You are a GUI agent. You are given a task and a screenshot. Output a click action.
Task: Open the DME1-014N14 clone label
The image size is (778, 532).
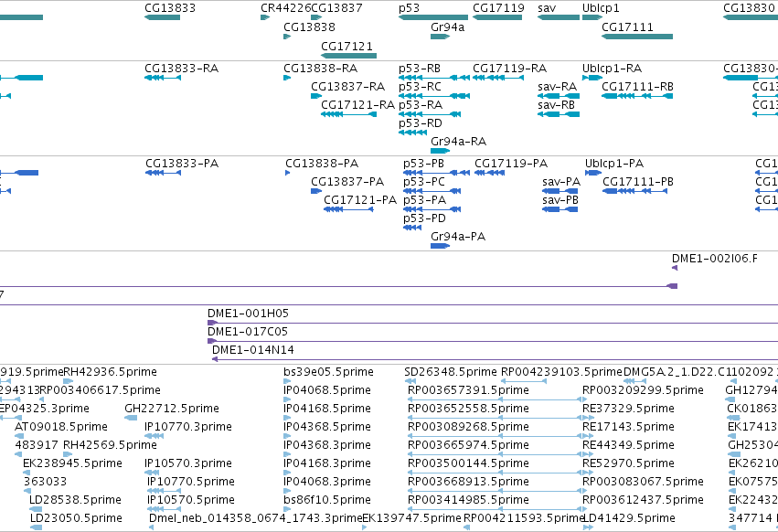[x=253, y=350]
